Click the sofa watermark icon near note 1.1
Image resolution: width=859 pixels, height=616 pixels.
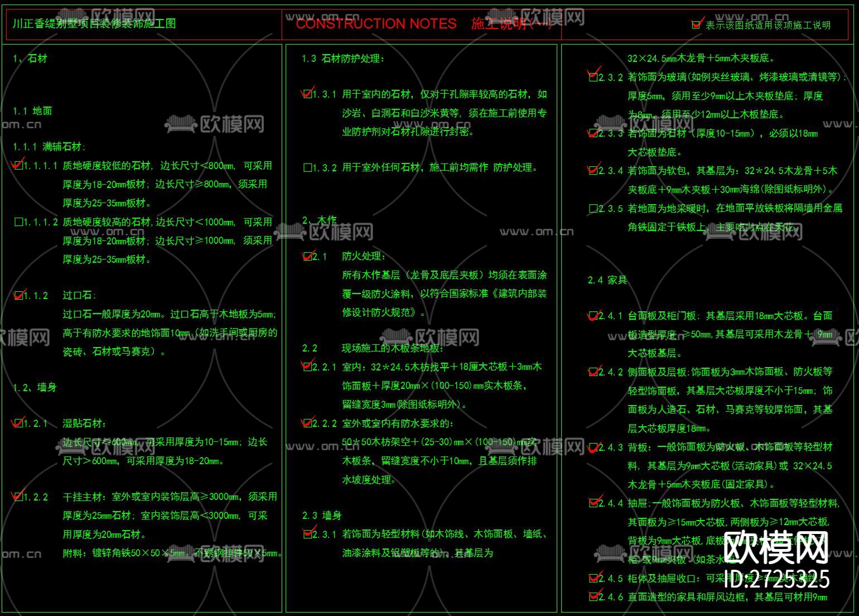tap(177, 122)
